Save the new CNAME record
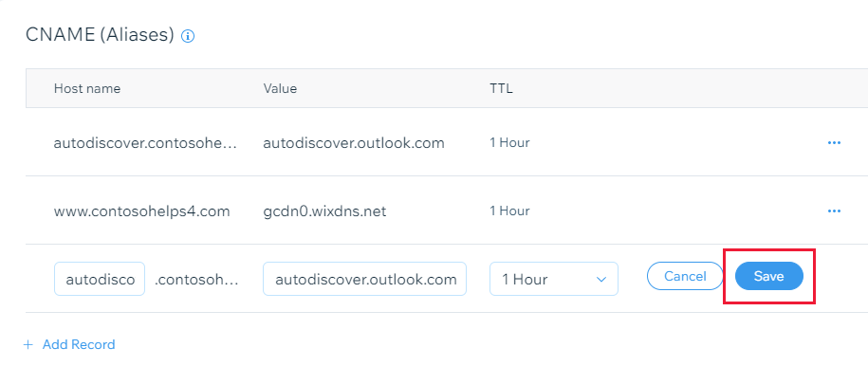Screen dimensions: 868x366 click(x=769, y=276)
